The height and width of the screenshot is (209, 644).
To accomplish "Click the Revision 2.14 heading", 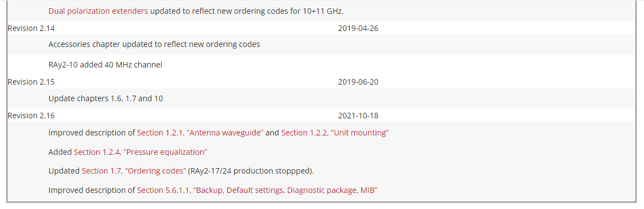I will tap(31, 28).
